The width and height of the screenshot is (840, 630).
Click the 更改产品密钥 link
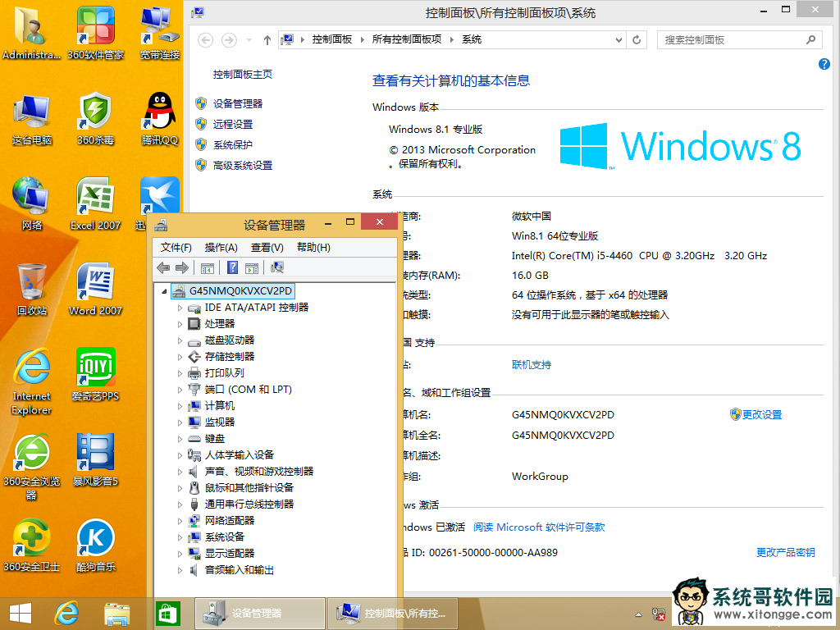pyautogui.click(x=785, y=552)
